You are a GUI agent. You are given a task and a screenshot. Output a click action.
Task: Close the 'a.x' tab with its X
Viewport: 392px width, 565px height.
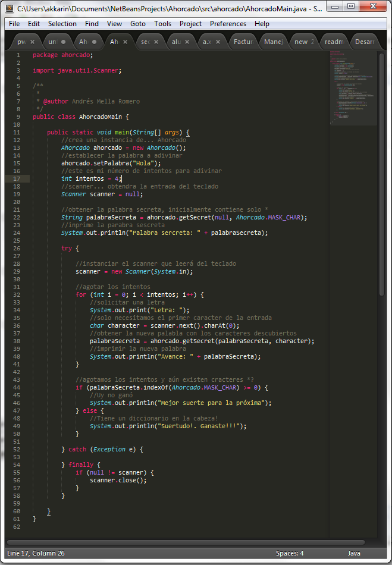tap(218, 42)
